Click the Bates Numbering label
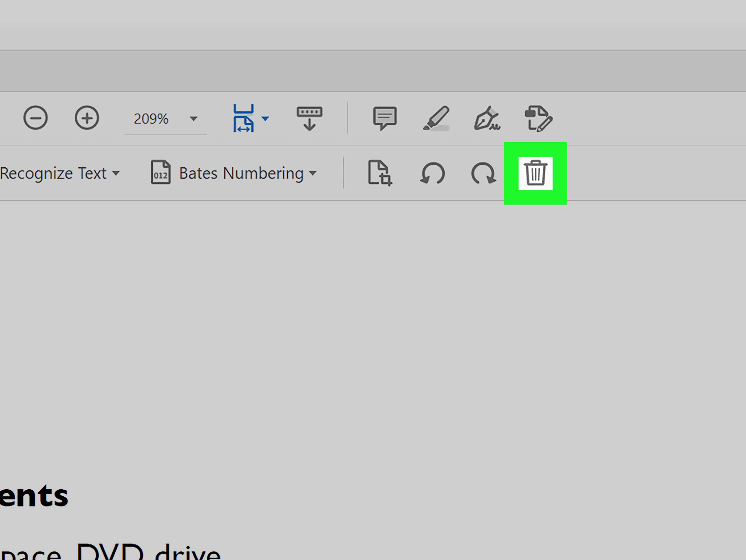 point(242,173)
